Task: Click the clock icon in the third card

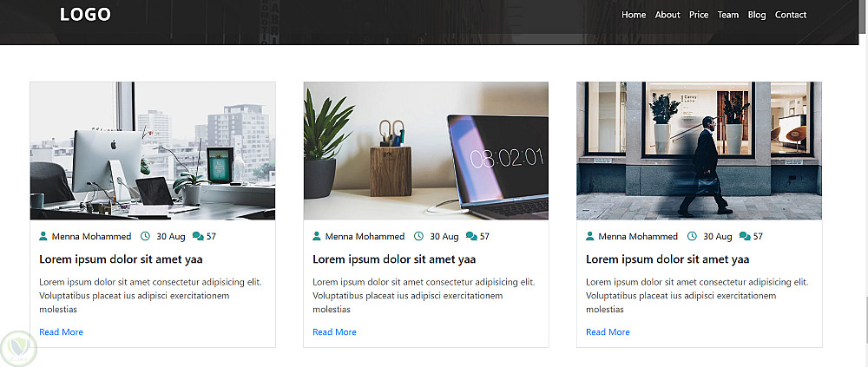Action: click(692, 236)
